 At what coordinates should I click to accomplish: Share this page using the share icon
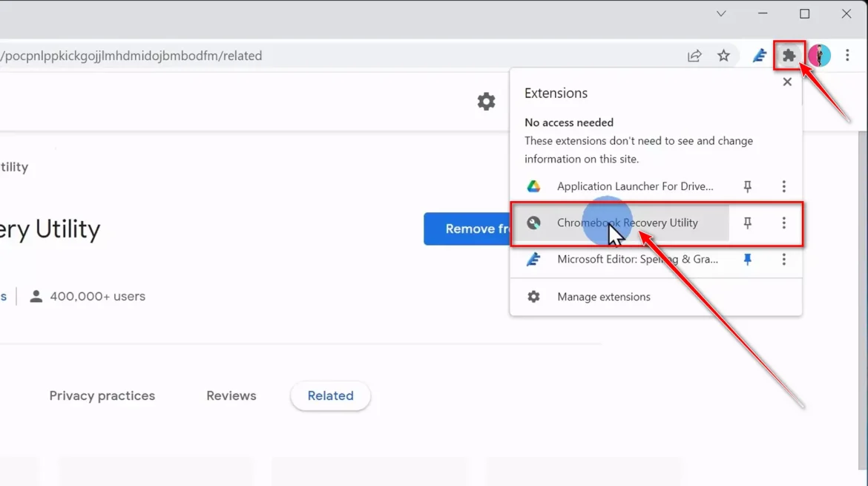pyautogui.click(x=694, y=56)
